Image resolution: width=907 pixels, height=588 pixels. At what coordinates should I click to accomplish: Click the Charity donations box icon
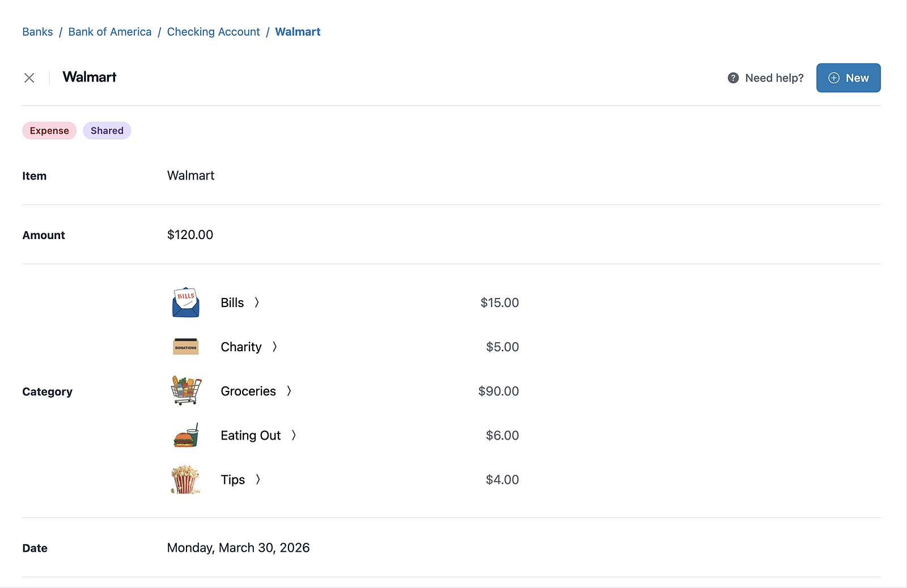tap(185, 346)
